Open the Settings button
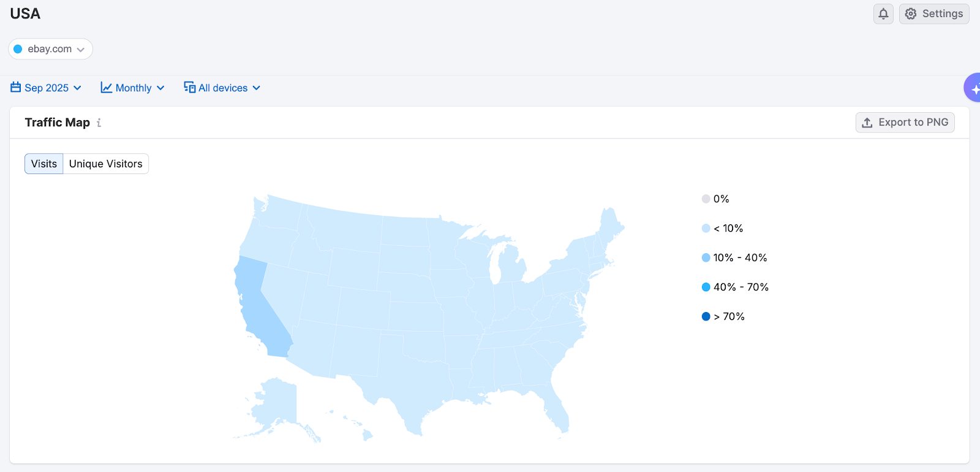 coord(933,13)
